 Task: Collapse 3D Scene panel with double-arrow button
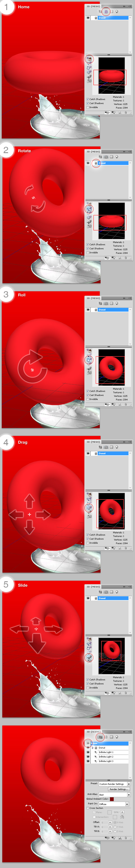pos(124,731)
